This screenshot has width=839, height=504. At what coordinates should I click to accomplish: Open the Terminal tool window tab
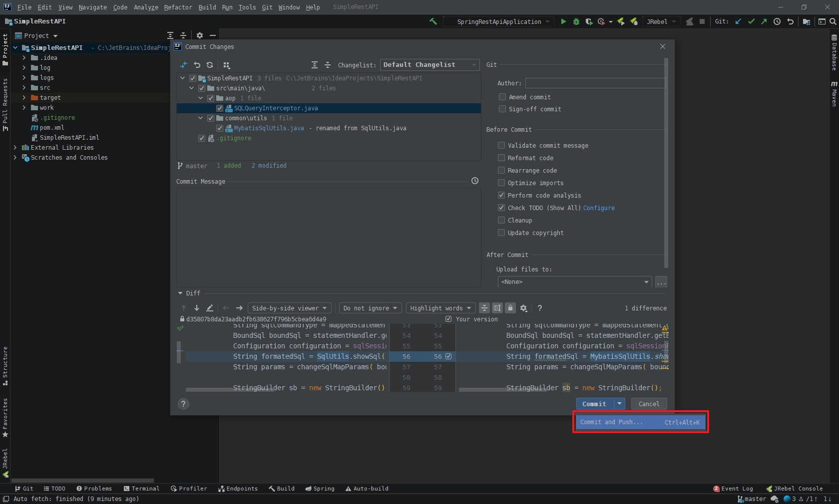tap(141, 489)
